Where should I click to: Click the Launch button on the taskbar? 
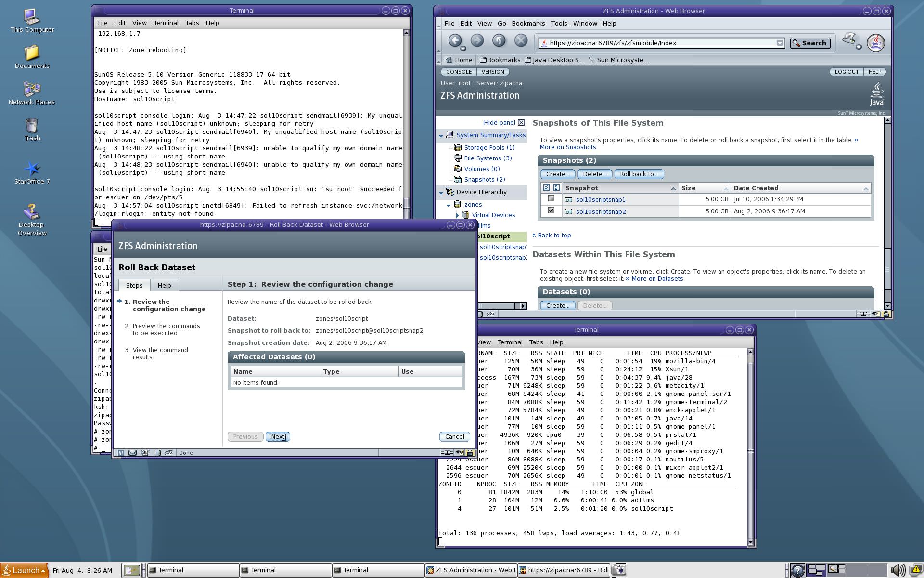pos(25,570)
